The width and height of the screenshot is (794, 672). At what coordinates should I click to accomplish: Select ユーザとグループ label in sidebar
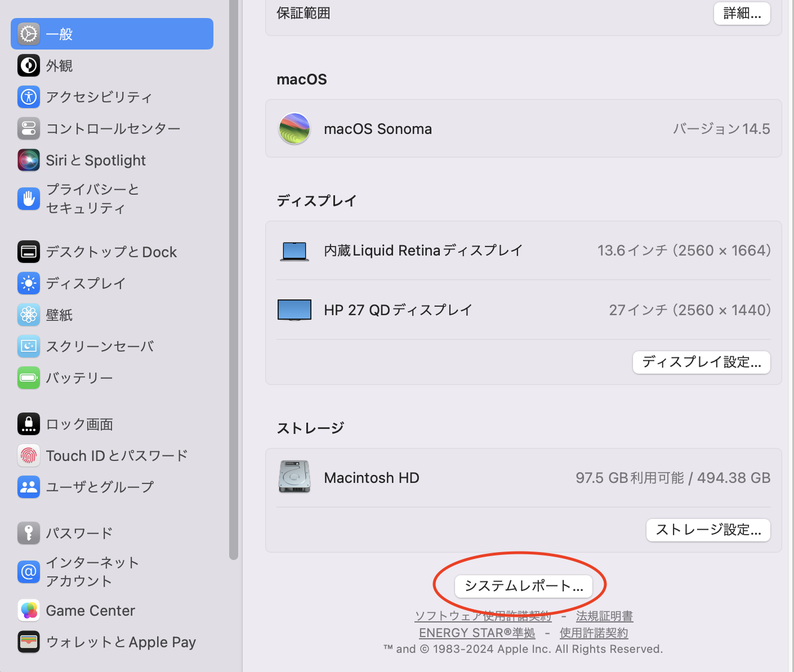coord(100,487)
